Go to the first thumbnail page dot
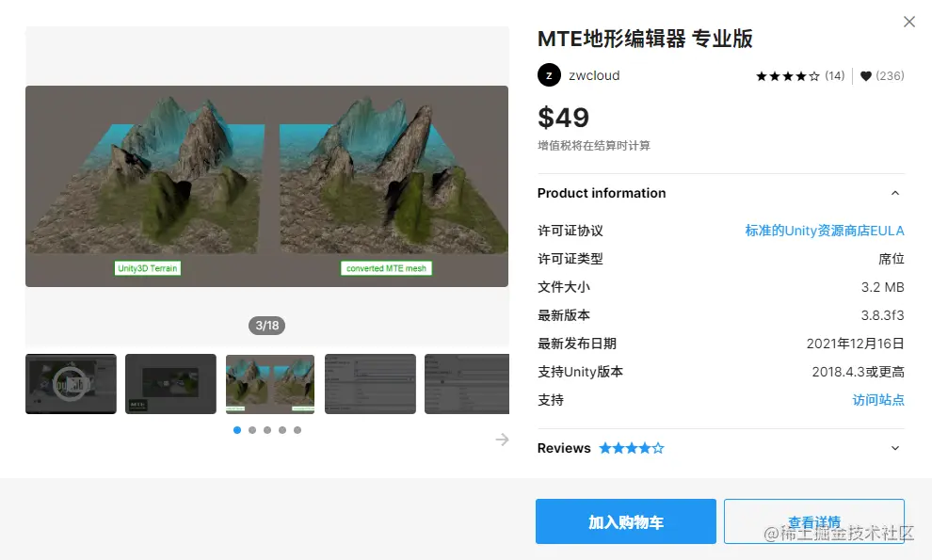 (x=237, y=430)
